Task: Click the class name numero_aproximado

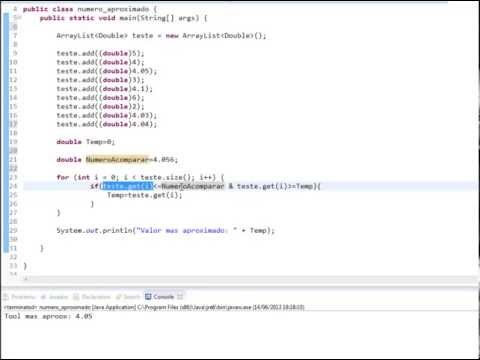Action: (113, 9)
